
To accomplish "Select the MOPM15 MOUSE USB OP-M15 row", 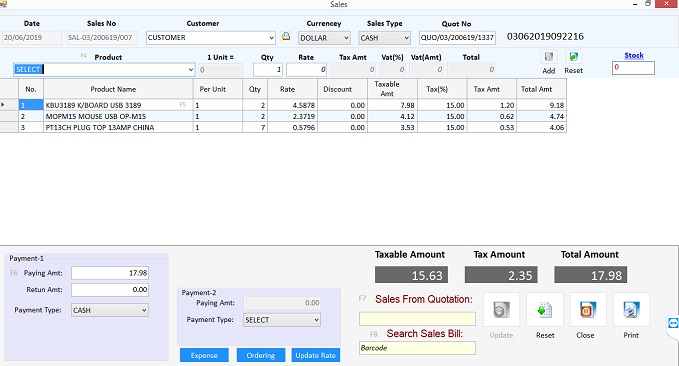I will pyautogui.click(x=283, y=116).
